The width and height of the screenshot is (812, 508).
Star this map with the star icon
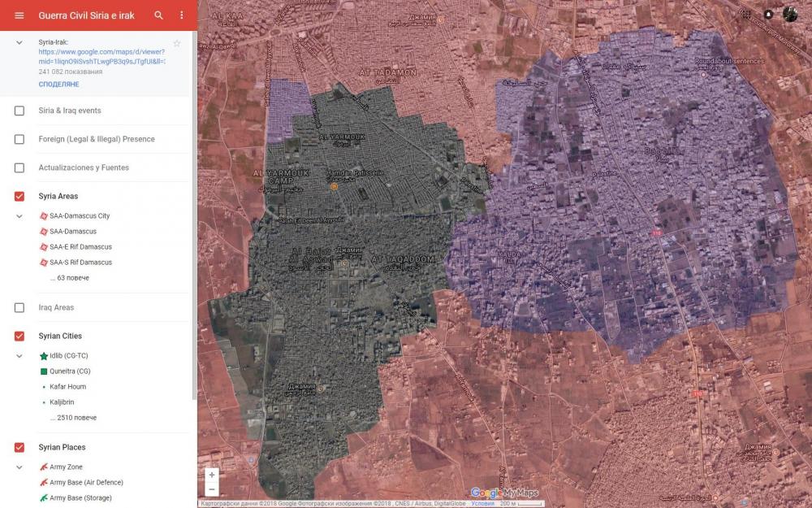coord(177,43)
